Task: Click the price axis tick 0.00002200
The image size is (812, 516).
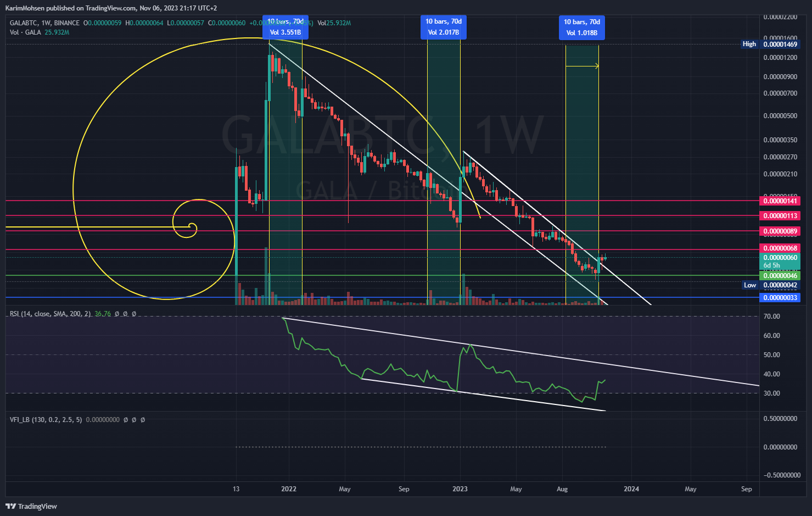Action: pos(780,17)
